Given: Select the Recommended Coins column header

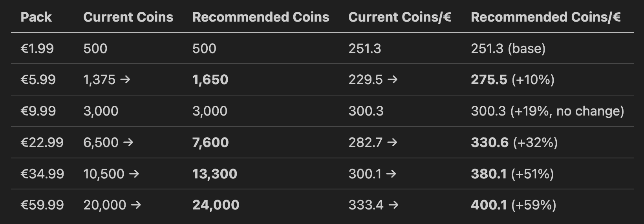Looking at the screenshot, I should click(x=261, y=17).
